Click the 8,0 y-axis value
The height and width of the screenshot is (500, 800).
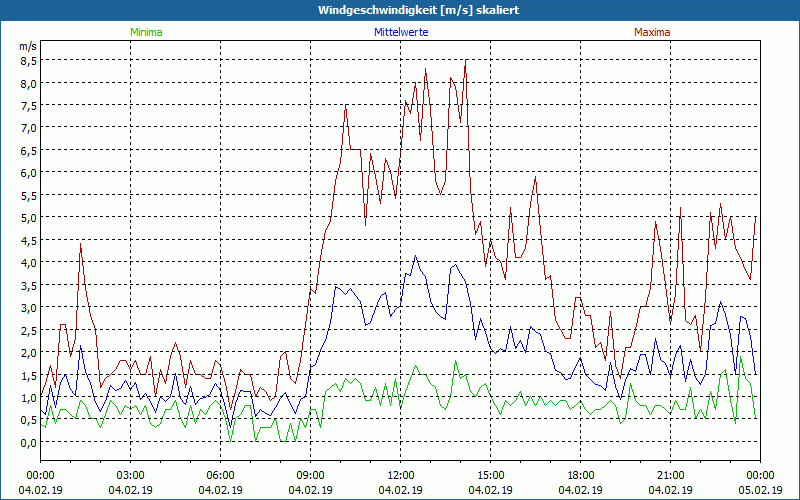coord(29,83)
